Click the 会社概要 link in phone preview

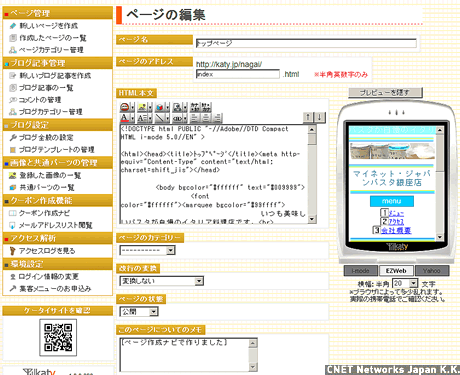click(x=396, y=230)
